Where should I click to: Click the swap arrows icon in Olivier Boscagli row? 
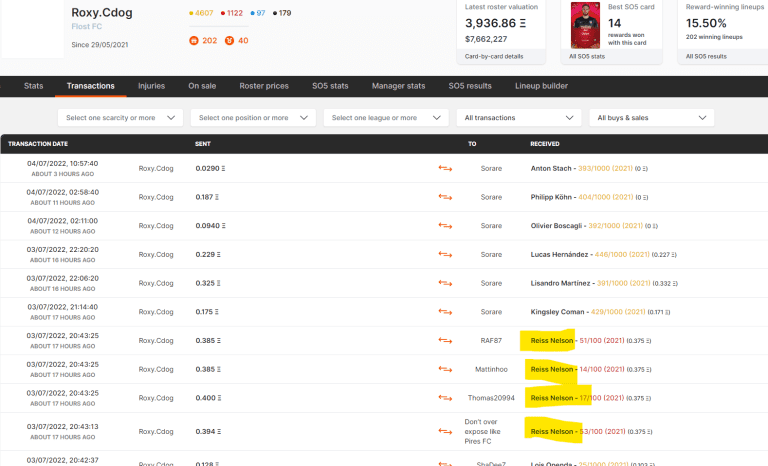445,226
